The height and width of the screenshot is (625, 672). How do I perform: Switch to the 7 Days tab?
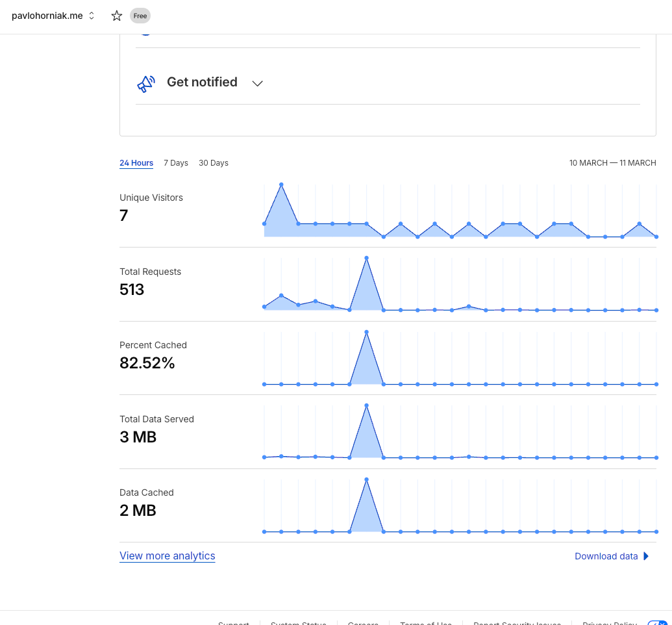175,163
